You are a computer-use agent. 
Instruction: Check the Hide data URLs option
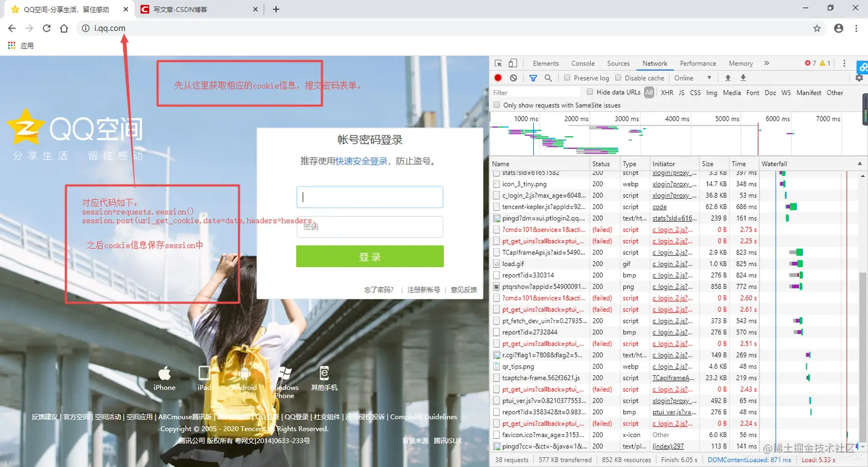590,93
